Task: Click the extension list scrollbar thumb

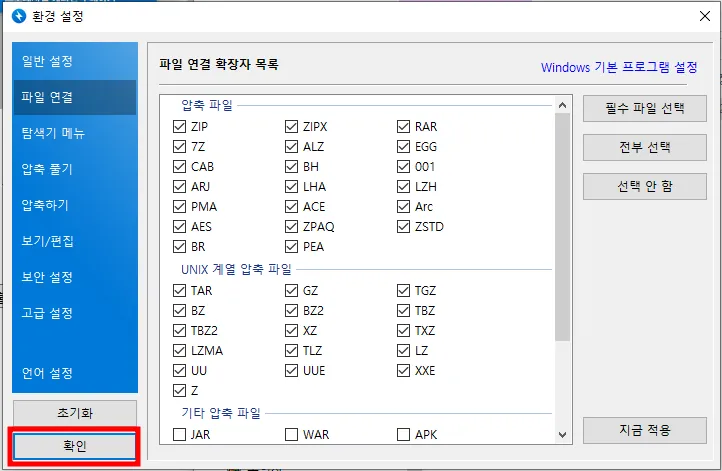Action: (562, 227)
